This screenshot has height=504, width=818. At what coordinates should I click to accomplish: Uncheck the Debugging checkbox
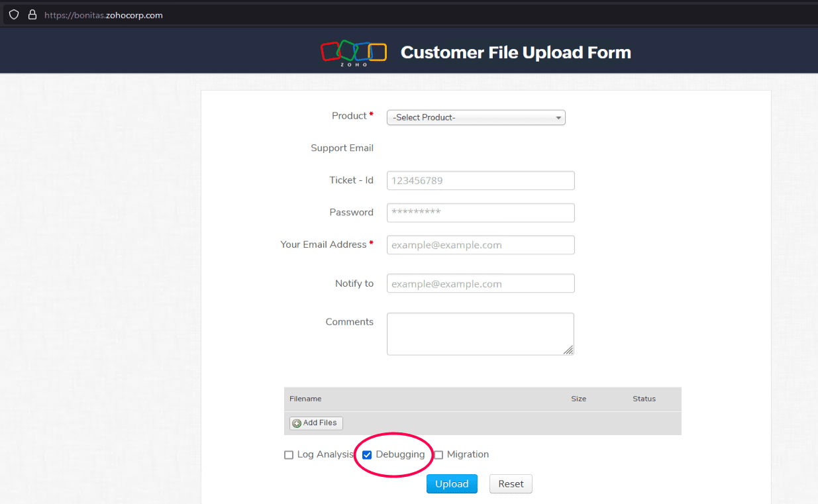367,455
